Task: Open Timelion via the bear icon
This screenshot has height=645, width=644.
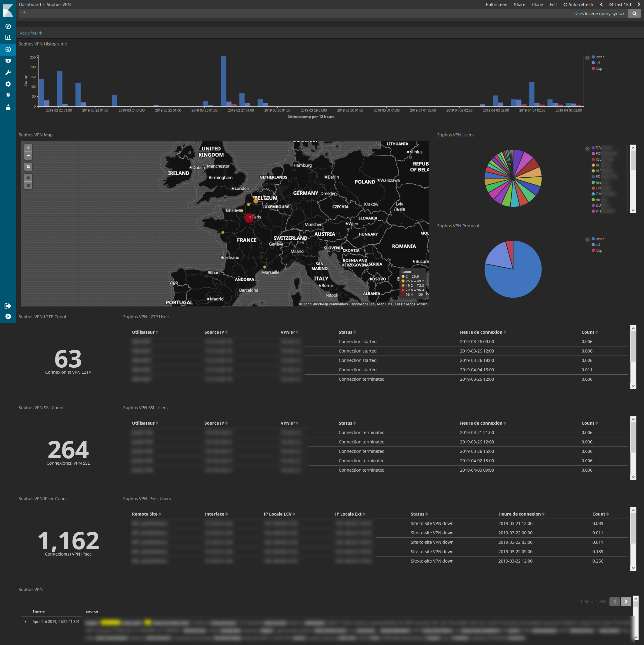Action: coord(8,61)
